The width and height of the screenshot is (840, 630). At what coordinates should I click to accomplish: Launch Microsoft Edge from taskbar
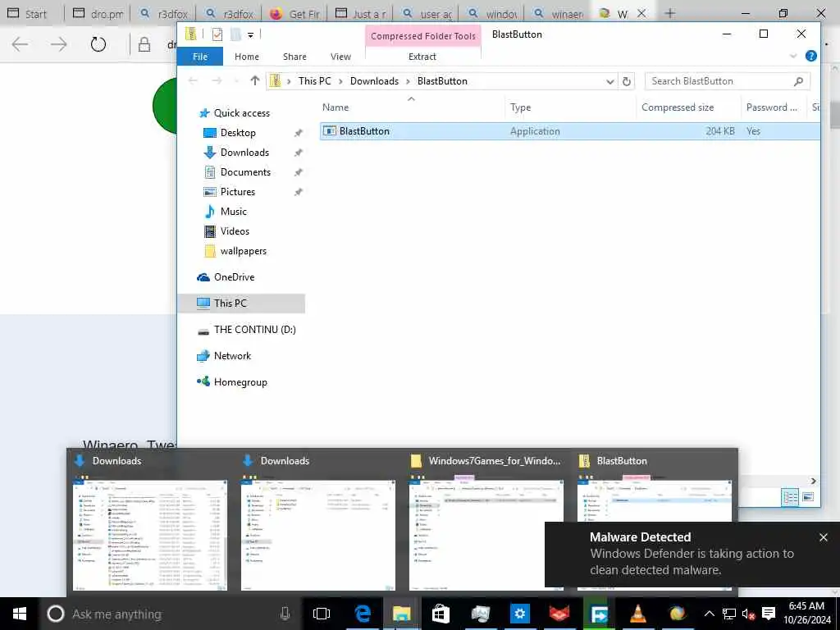(363, 614)
